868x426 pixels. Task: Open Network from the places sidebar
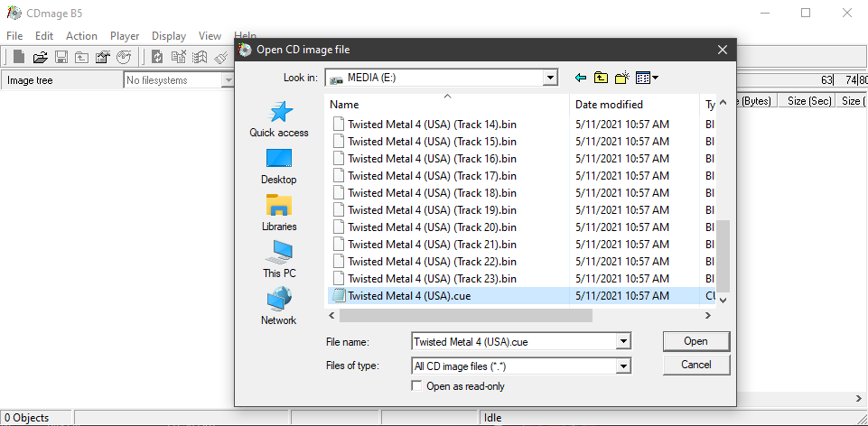279,307
